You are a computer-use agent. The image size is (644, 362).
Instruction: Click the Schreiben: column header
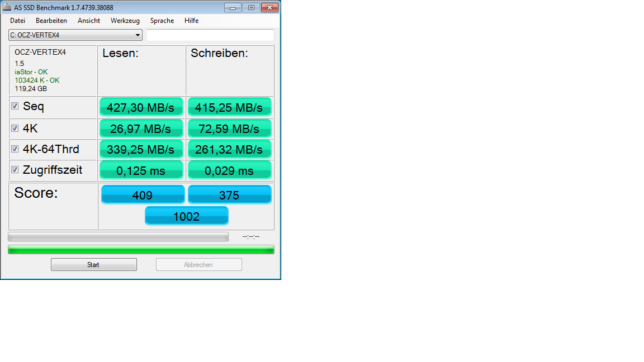tap(219, 53)
